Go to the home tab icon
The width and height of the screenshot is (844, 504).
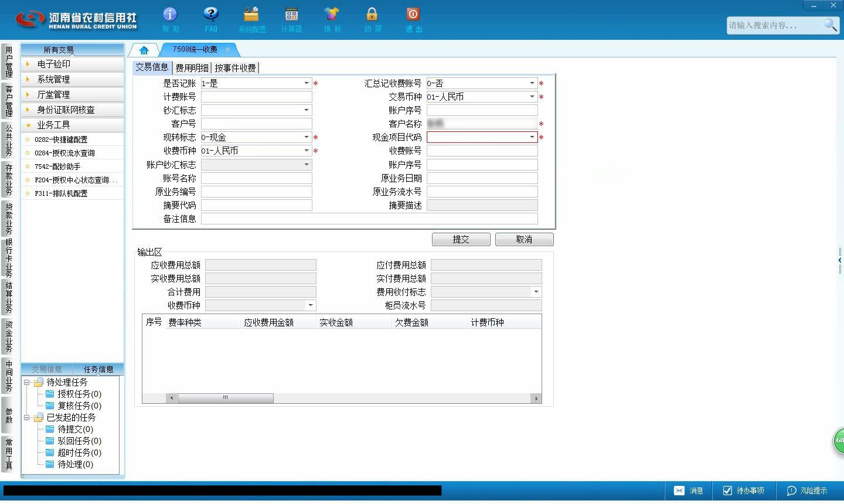coord(144,50)
